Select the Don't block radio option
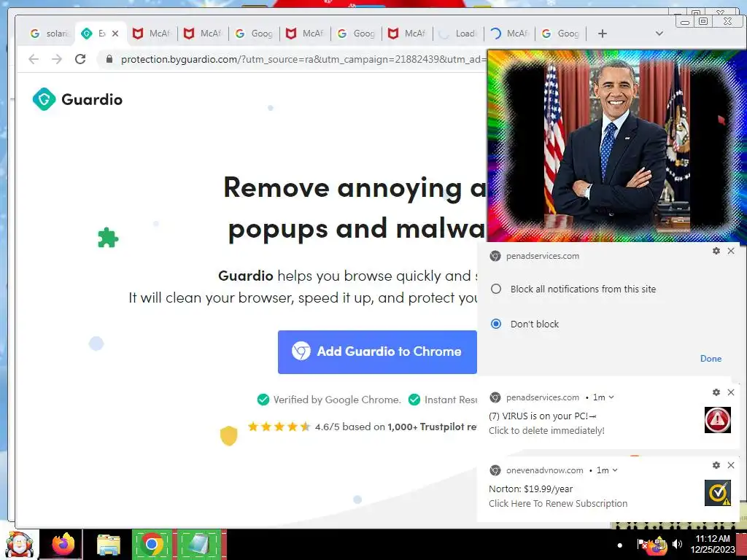 click(x=496, y=324)
